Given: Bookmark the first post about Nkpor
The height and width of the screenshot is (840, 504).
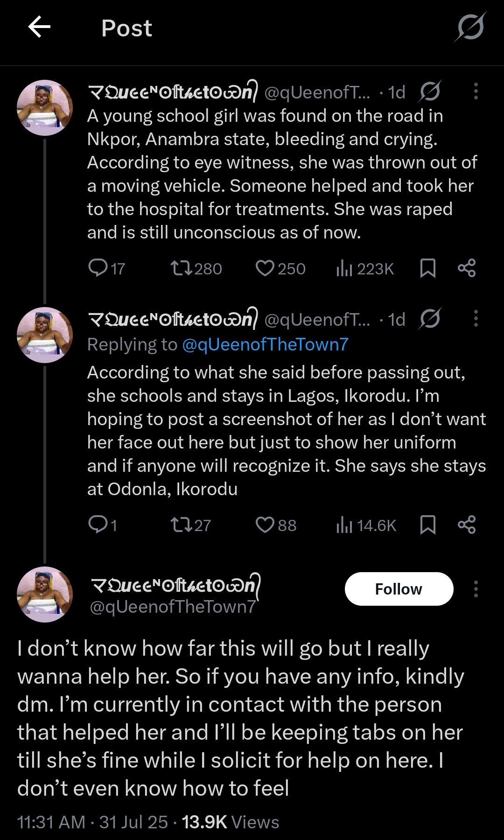Looking at the screenshot, I should point(427,268).
